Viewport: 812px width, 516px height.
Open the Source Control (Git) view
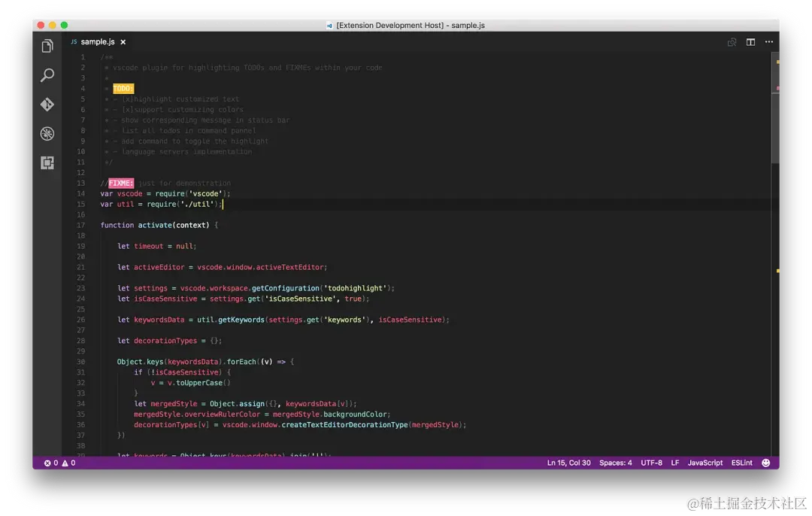tap(47, 104)
